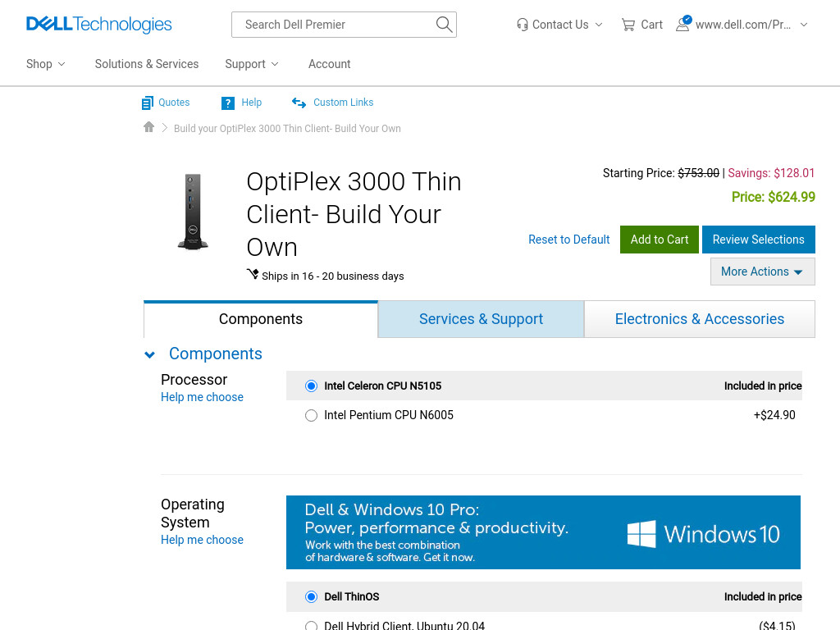
Task: Click the Windows 10 logo in banner
Action: pos(703,534)
